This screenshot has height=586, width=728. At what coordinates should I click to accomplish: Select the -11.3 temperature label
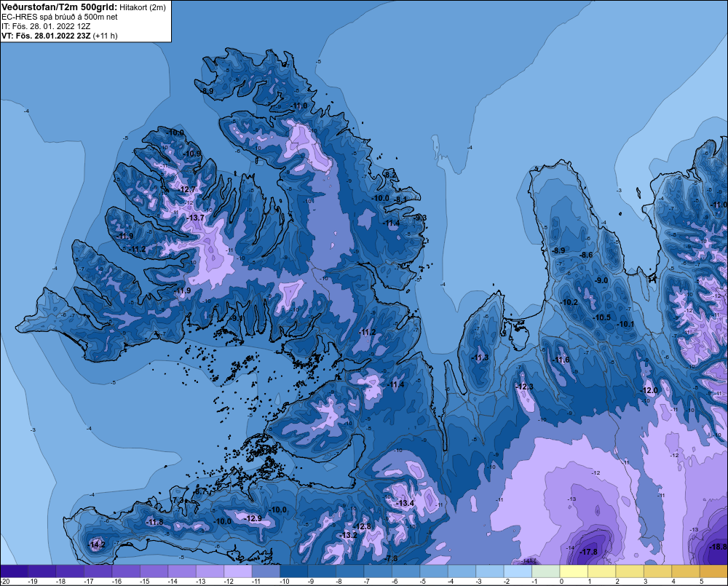coord(480,357)
